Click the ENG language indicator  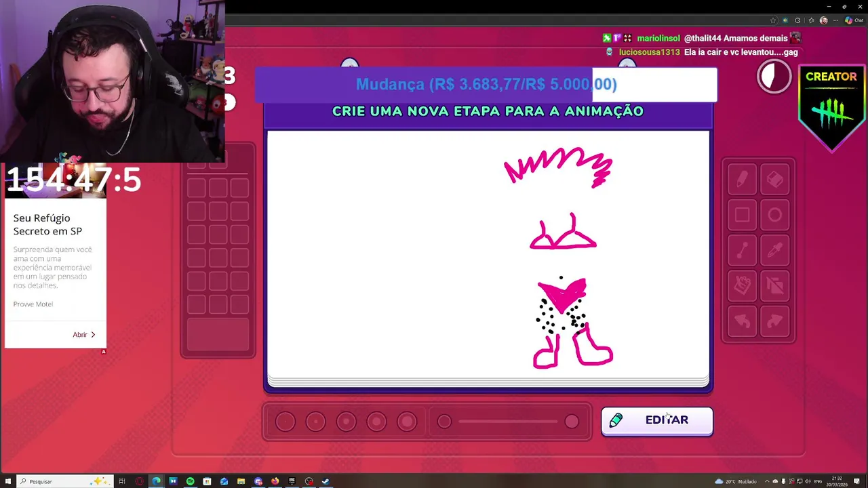[x=818, y=481]
